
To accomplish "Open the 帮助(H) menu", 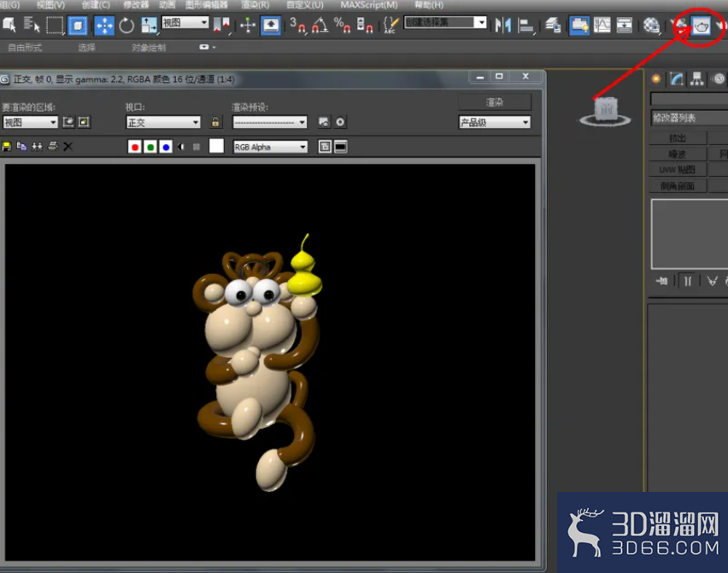I will pos(429,5).
